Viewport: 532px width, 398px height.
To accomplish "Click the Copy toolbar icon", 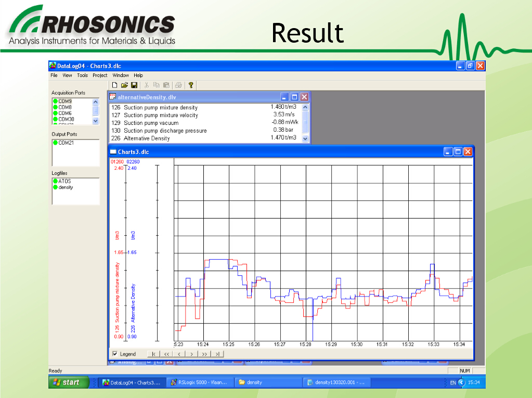I will pos(156,85).
